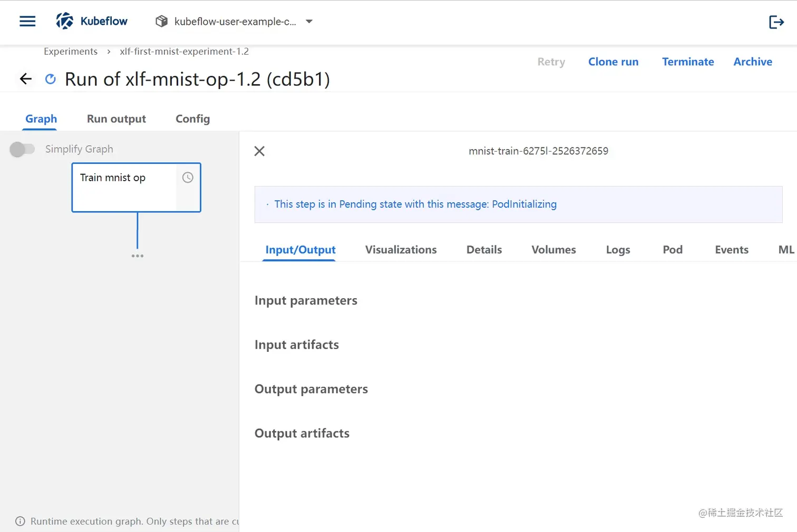Click the info icon by runtime graph note
This screenshot has height=532, width=797.
(20, 521)
